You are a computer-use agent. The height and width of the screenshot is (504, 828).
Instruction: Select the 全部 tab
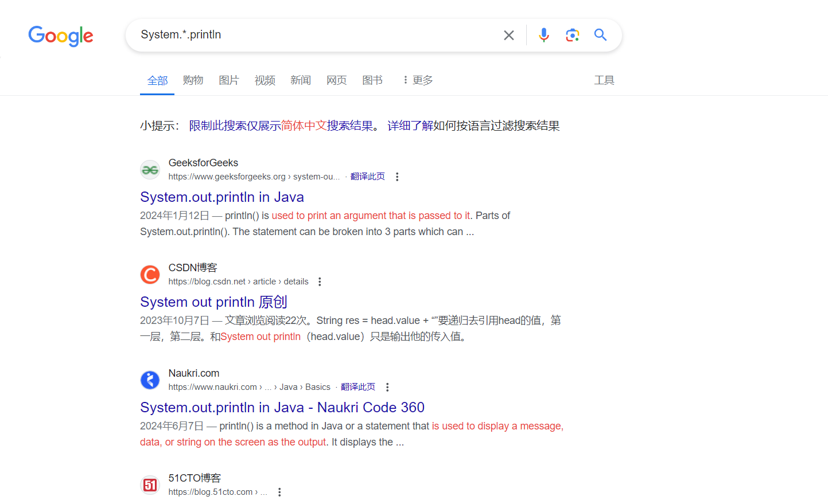pyautogui.click(x=157, y=80)
